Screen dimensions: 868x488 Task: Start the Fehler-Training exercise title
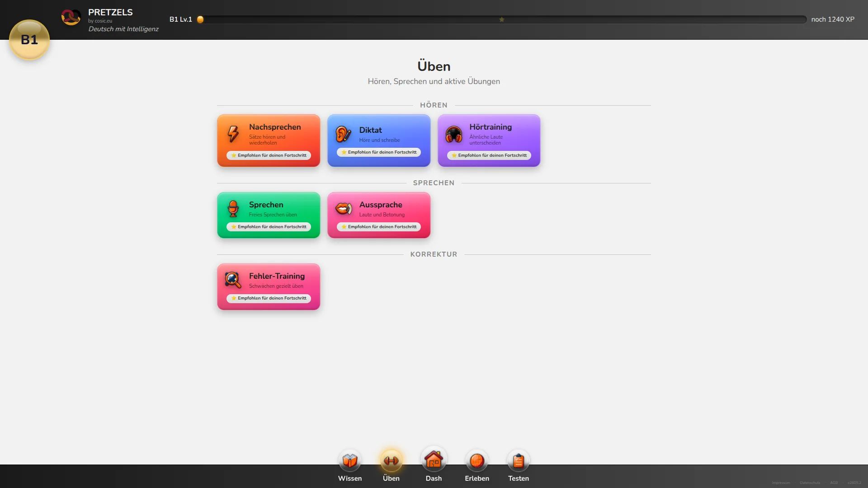click(x=277, y=276)
